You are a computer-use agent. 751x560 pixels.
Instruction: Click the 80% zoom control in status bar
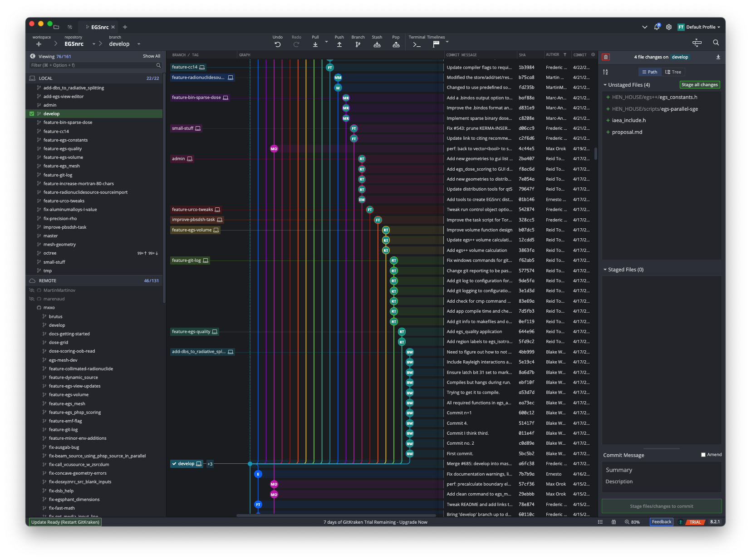(x=632, y=522)
